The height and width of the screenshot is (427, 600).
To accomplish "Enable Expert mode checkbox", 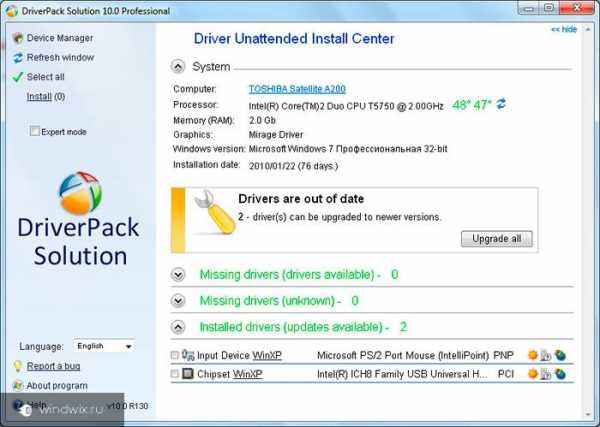I will click(x=34, y=131).
